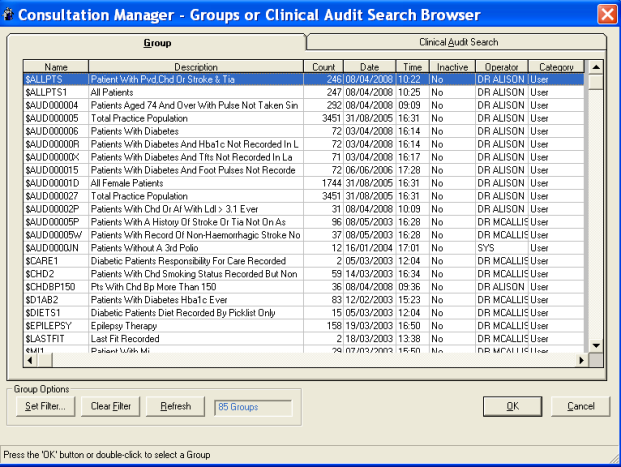Sort list by Name column header
Image resolution: width=621 pixels, height=467 pixels.
[55, 67]
